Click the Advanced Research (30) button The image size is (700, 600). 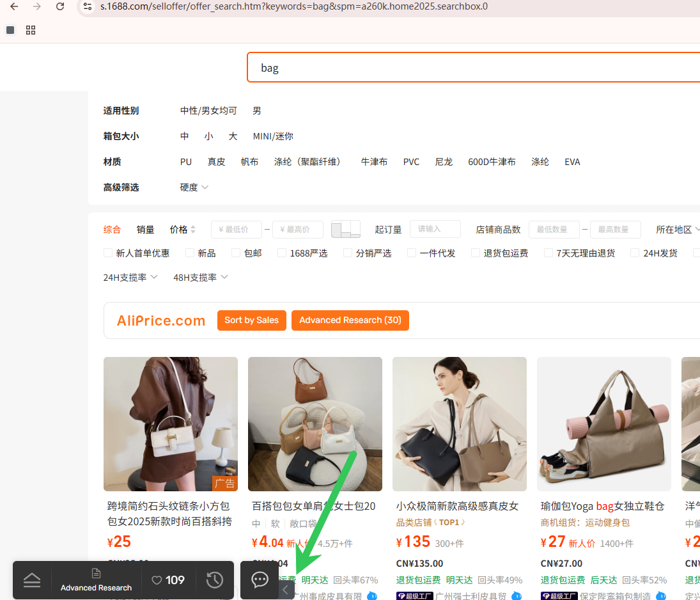(350, 320)
